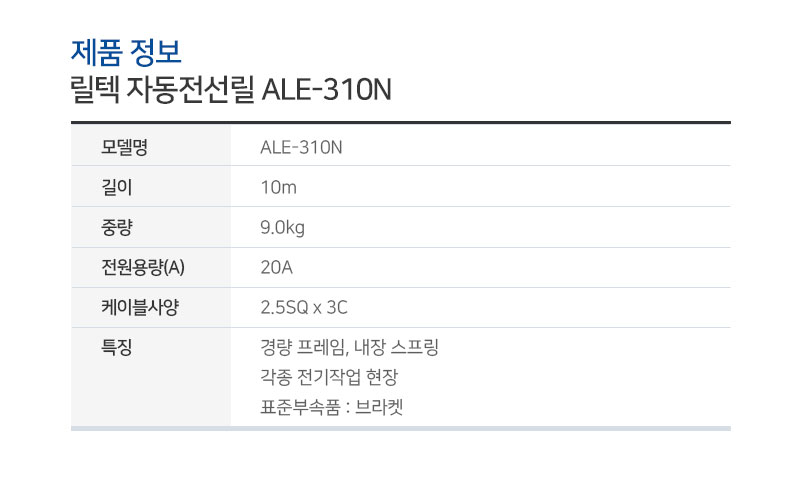
Task: Click the word 정보 in blue heading
Action: (x=155, y=53)
